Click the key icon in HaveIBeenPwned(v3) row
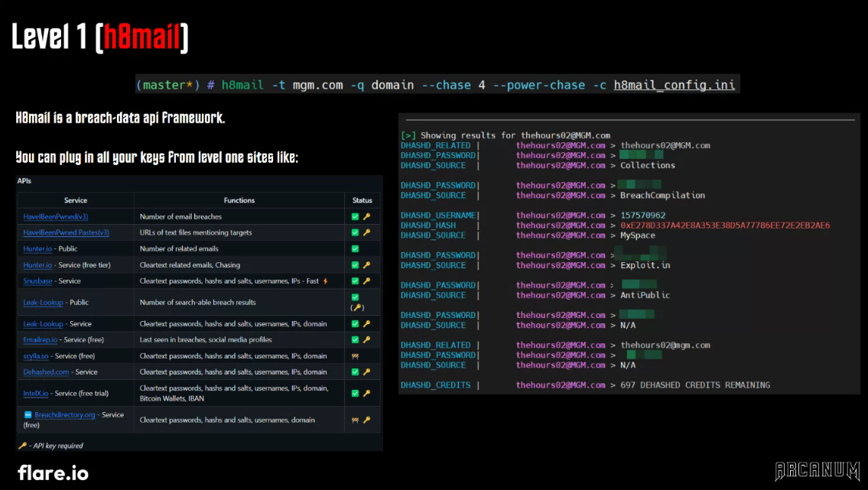 click(366, 217)
